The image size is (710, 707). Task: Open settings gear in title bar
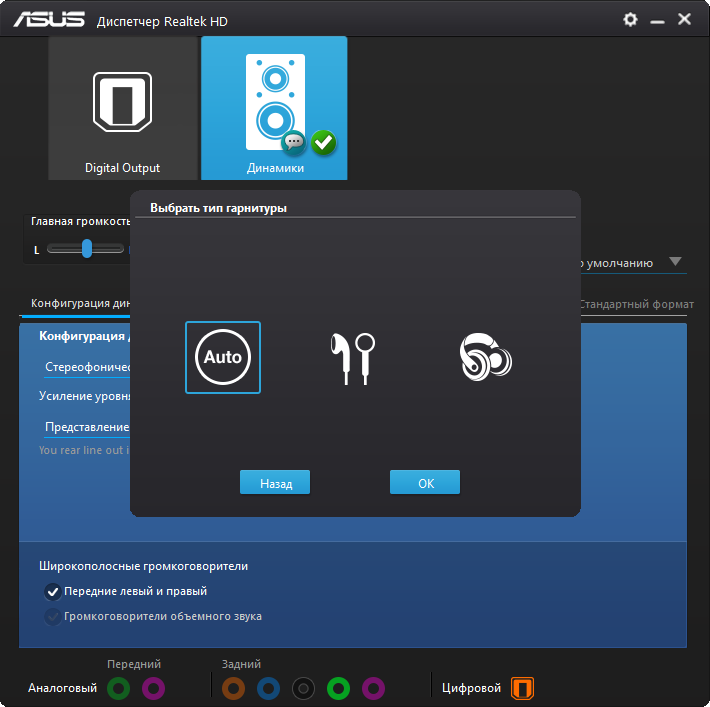630,19
